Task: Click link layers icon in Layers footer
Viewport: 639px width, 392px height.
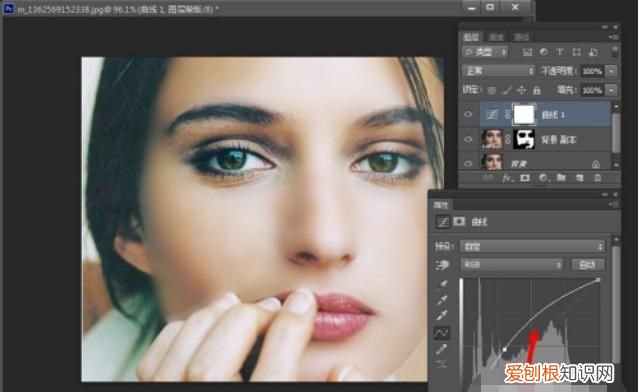Action: (x=488, y=178)
